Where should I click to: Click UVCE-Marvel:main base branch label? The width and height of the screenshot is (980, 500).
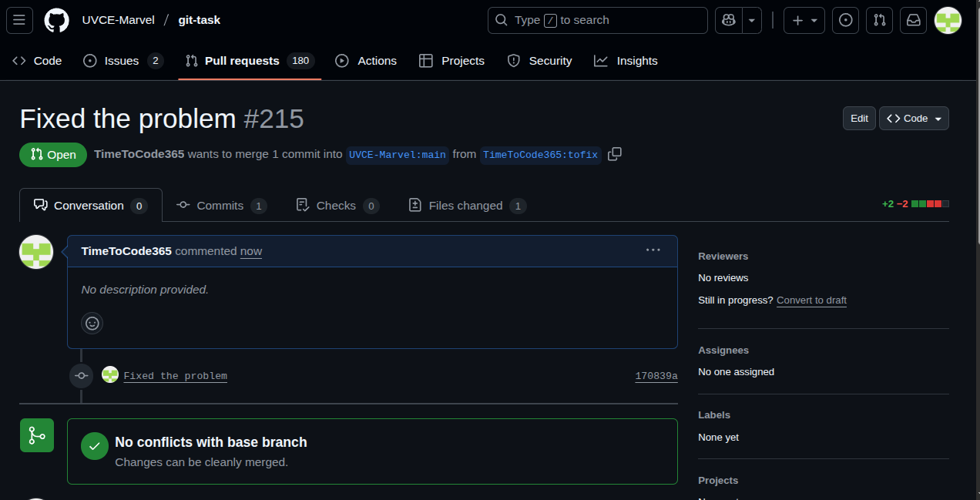pyautogui.click(x=398, y=154)
